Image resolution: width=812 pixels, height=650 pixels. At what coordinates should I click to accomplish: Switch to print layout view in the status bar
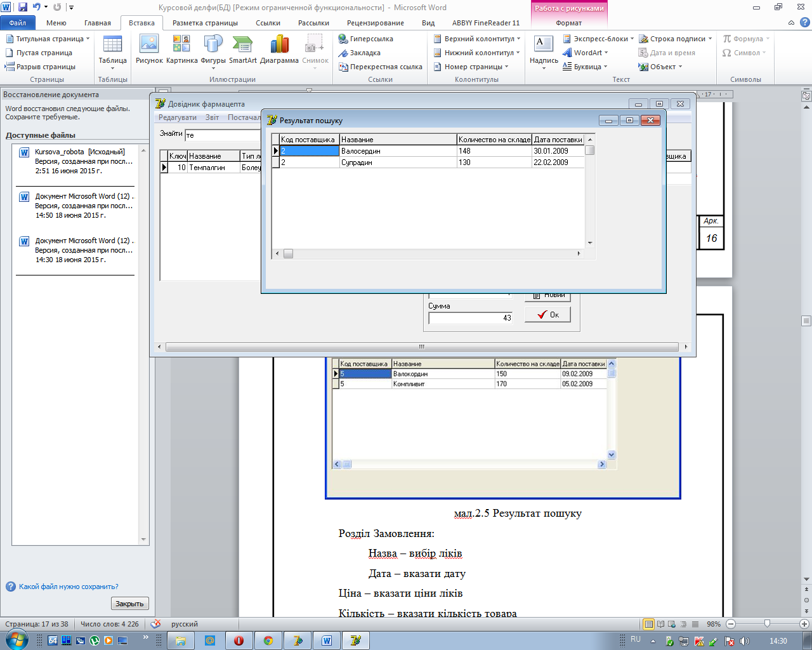point(648,624)
